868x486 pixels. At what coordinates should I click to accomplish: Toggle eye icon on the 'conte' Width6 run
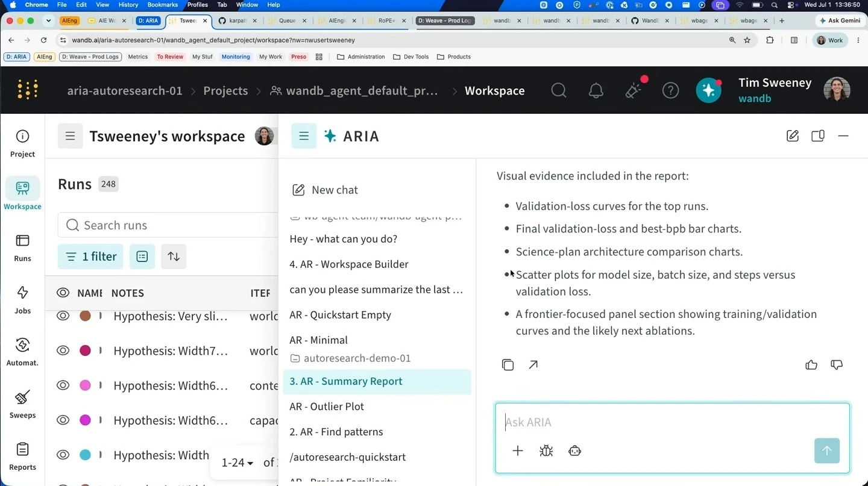point(63,385)
